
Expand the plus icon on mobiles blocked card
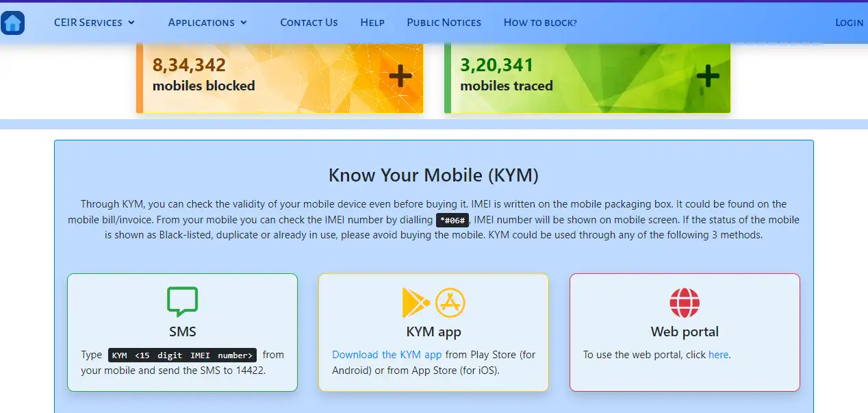400,75
